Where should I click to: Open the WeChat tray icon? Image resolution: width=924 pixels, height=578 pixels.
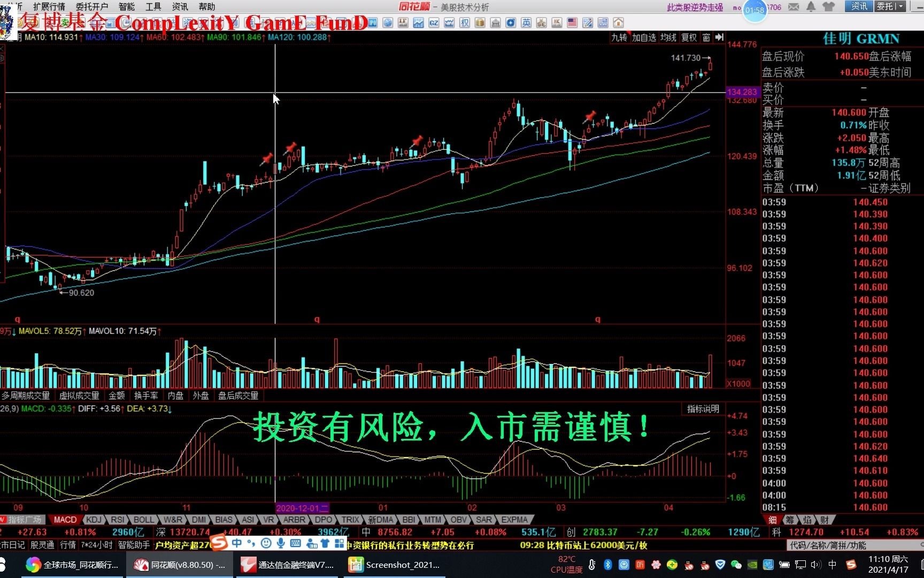click(736, 565)
